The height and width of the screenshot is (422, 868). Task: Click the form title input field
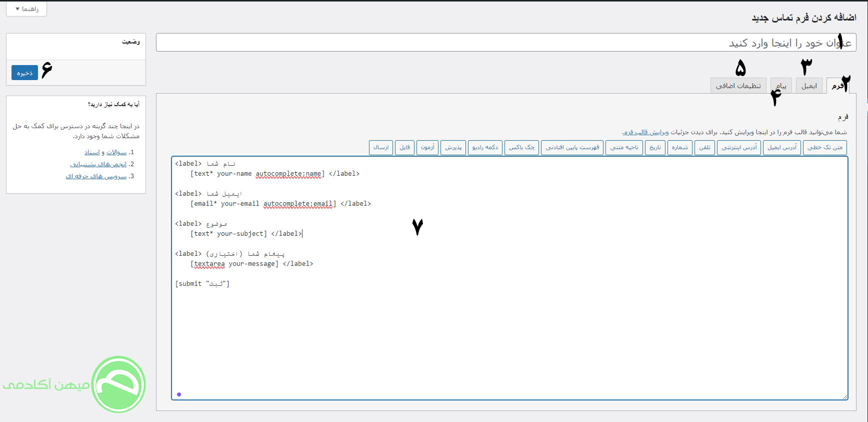pos(500,43)
